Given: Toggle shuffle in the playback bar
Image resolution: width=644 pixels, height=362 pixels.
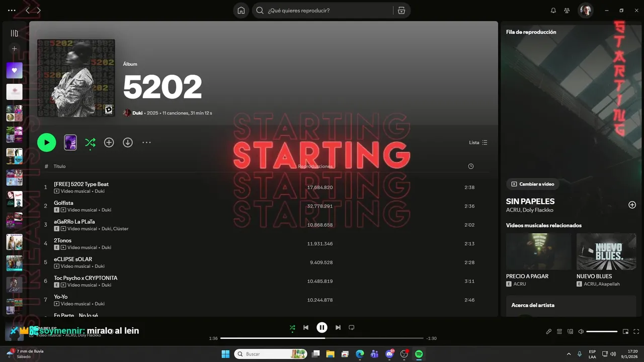Looking at the screenshot, I should 292,328.
